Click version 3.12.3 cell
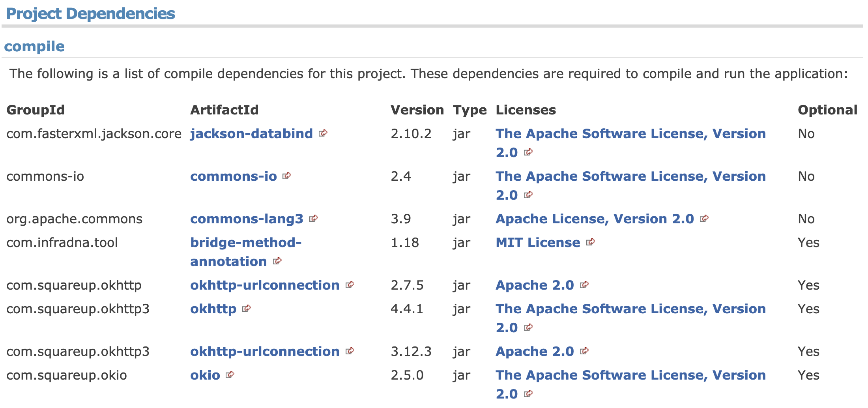The height and width of the screenshot is (408, 868). pyautogui.click(x=411, y=352)
